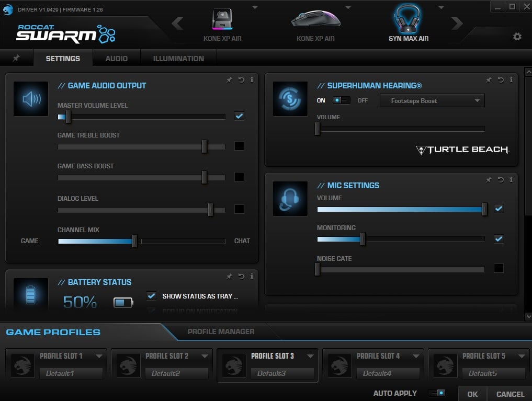The width and height of the screenshot is (532, 401).
Task: Open the Footsteps Boost dropdown
Action: pos(432,101)
